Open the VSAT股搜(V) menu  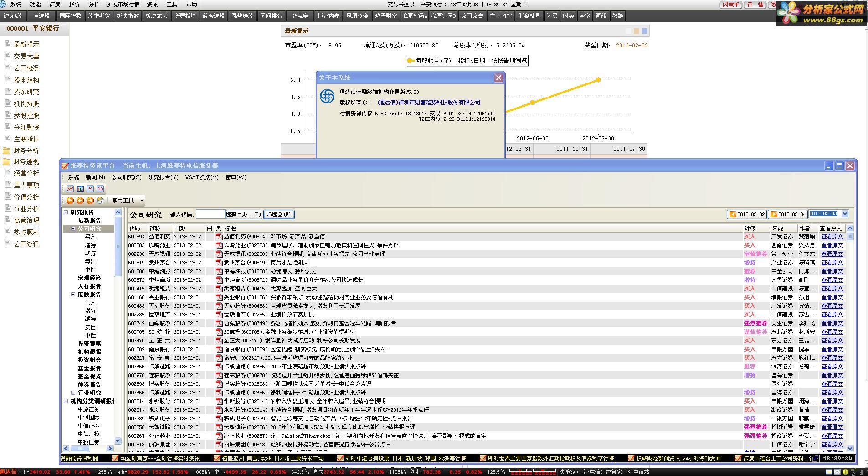(x=202, y=177)
